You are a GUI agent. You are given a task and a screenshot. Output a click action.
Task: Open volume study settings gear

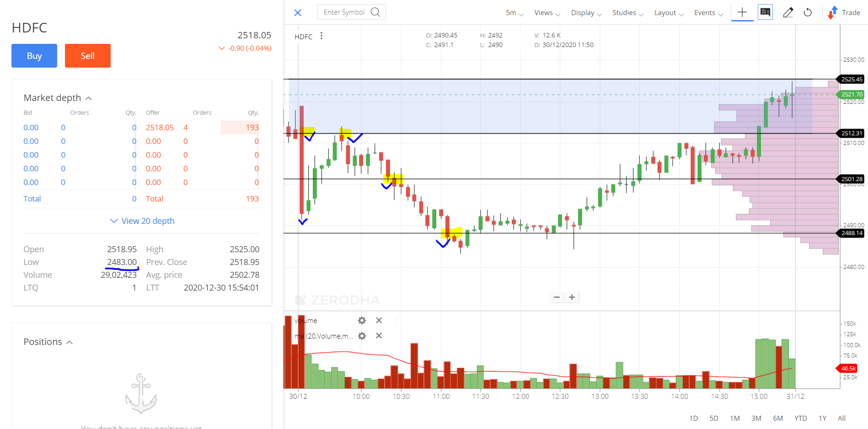362,320
